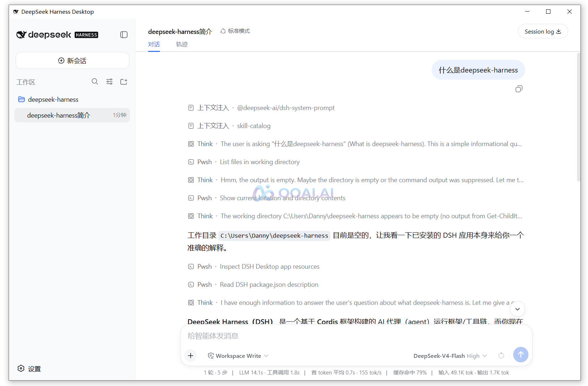Click the 新会话 new session button
The width and height of the screenshot is (588, 386).
(x=72, y=61)
